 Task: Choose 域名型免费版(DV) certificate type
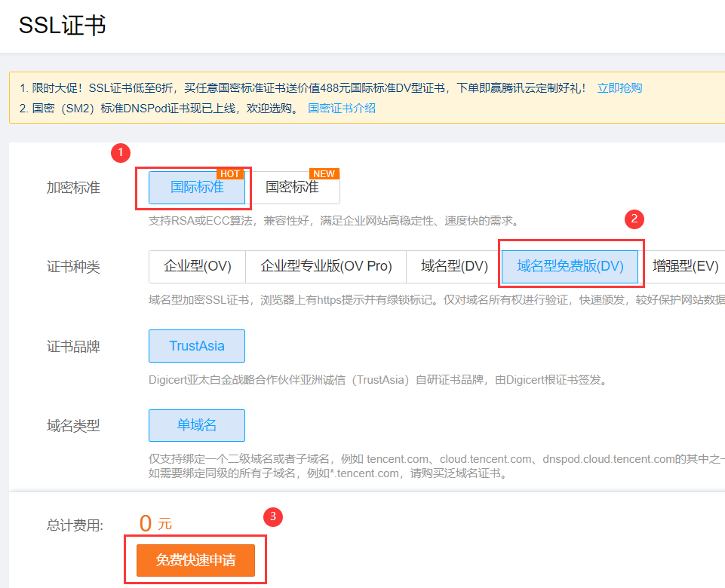pos(570,267)
